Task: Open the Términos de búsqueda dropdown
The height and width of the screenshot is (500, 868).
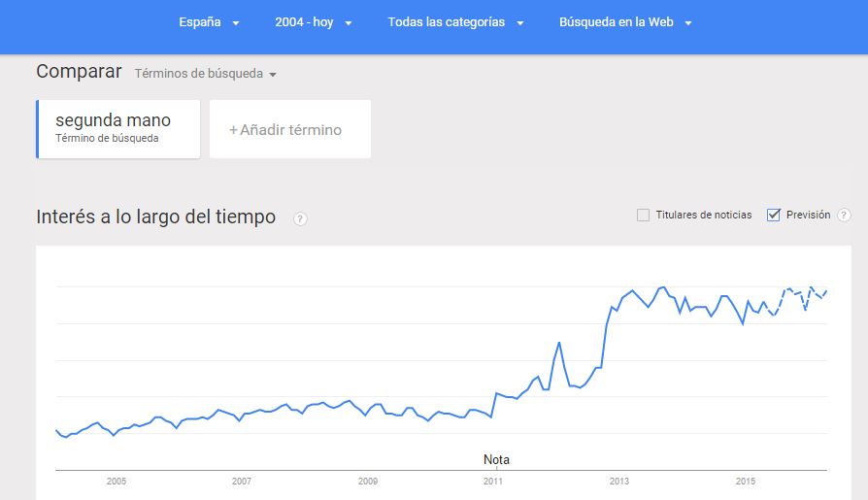Action: pos(206,74)
